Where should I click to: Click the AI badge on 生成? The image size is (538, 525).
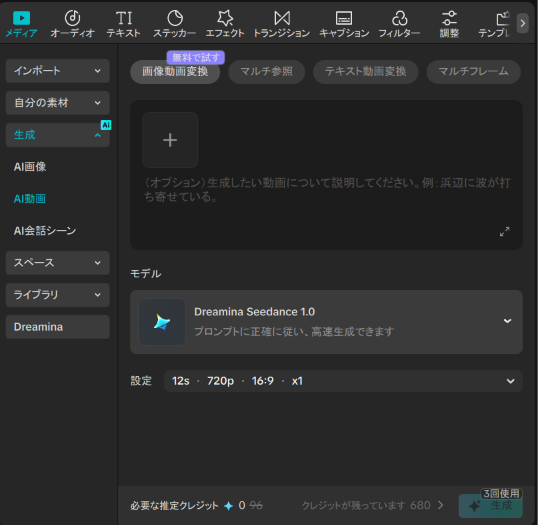[x=106, y=125]
